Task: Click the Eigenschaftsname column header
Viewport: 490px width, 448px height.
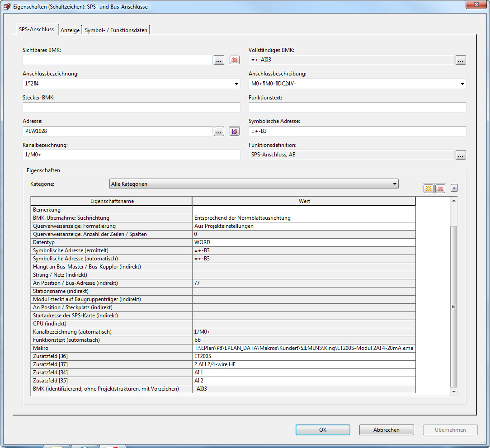Action: click(x=112, y=201)
